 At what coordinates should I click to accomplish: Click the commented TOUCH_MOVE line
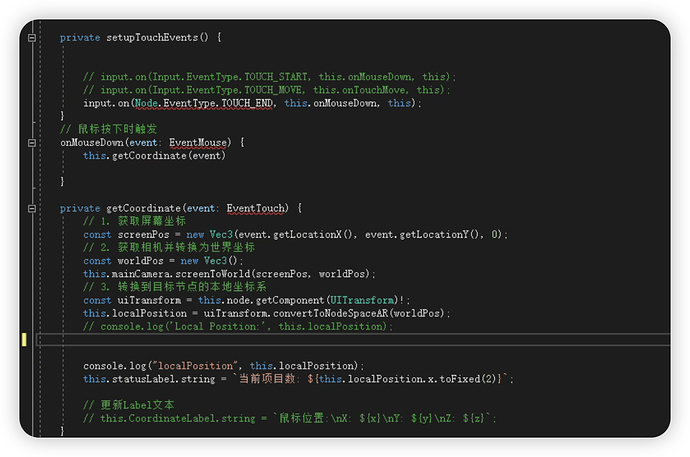coord(267,90)
